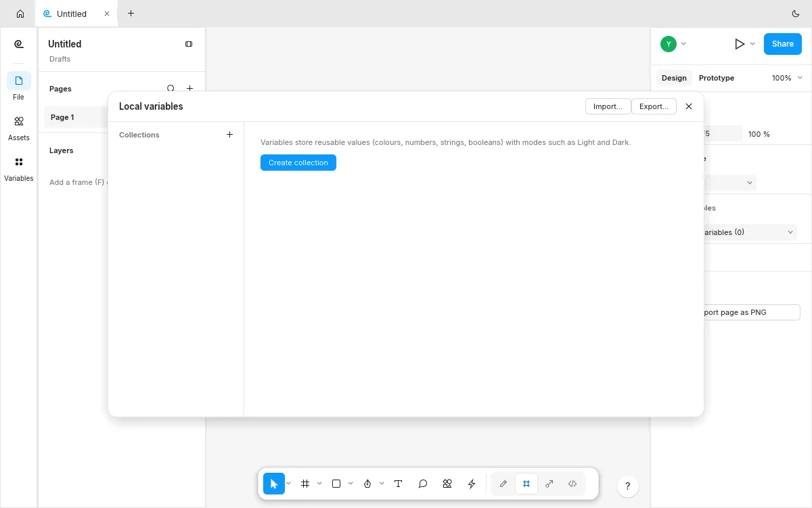Click the Drafts location label

click(60, 59)
